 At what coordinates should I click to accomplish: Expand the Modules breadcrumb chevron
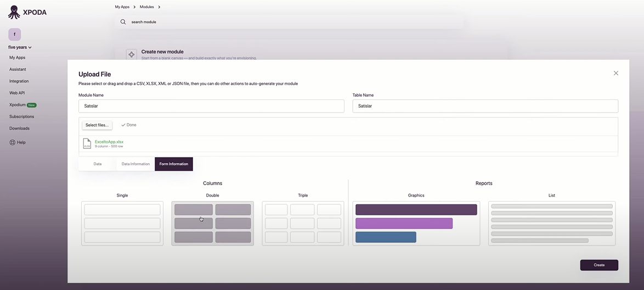pyautogui.click(x=159, y=7)
